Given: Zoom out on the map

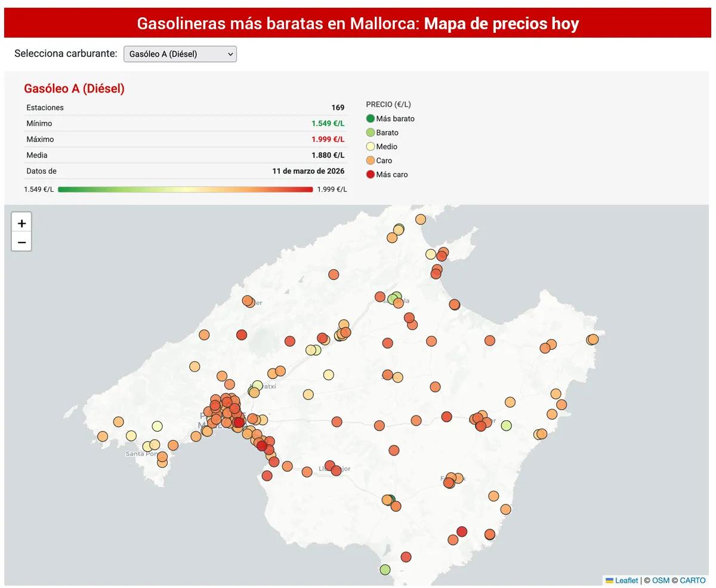Looking at the screenshot, I should click(21, 242).
